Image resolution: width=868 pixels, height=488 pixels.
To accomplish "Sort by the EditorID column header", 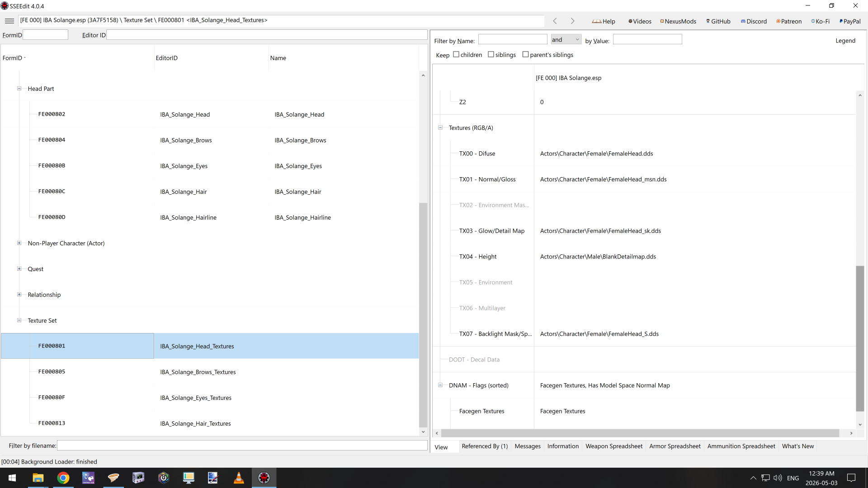I will point(211,58).
